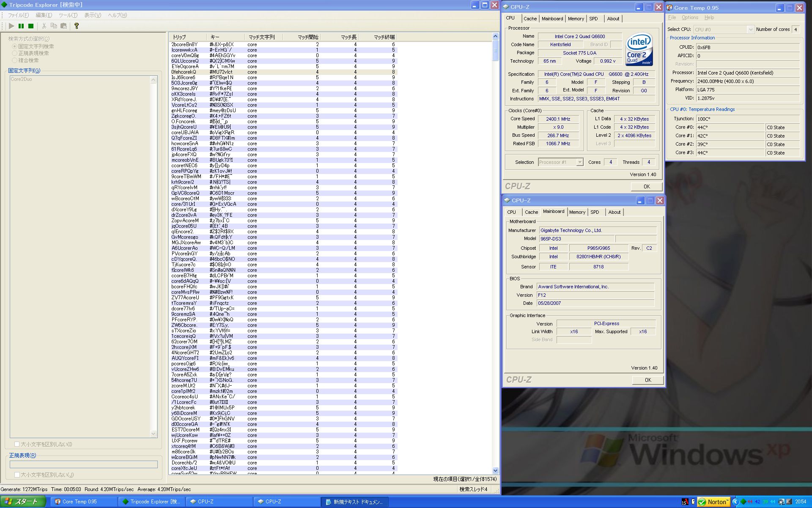Select the 正規表現検索 radio button
This screenshot has height=508, width=812.
[x=15, y=53]
